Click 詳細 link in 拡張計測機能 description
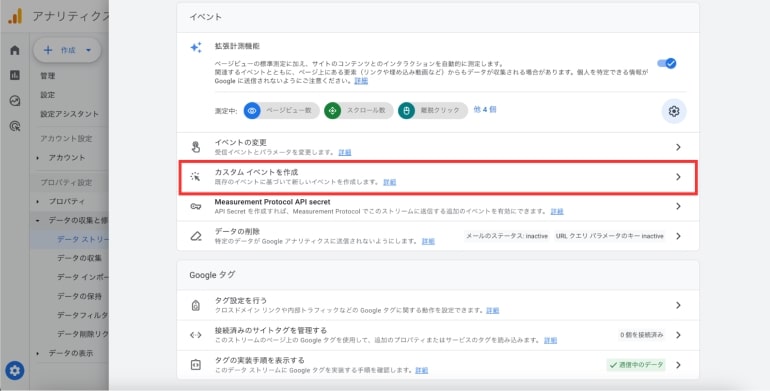The height and width of the screenshot is (391, 770). point(361,81)
